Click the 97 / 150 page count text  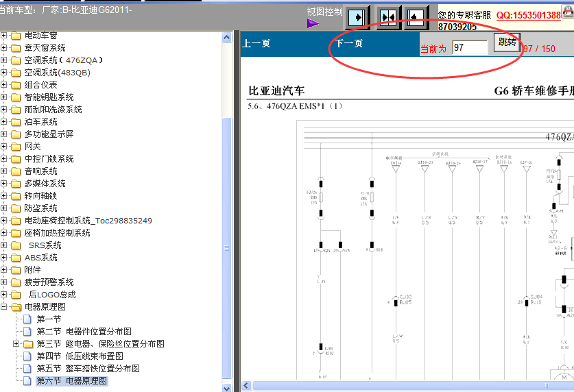539,49
